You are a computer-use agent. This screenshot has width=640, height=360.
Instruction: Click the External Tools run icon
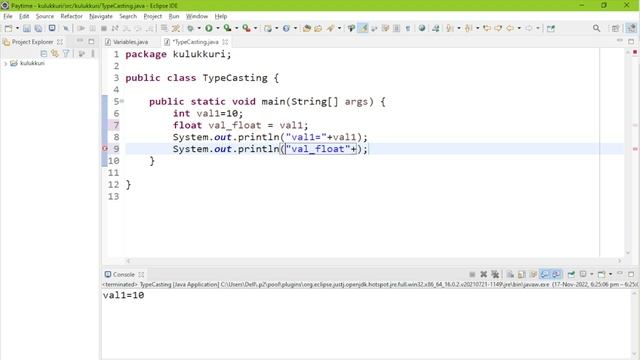tap(246, 28)
